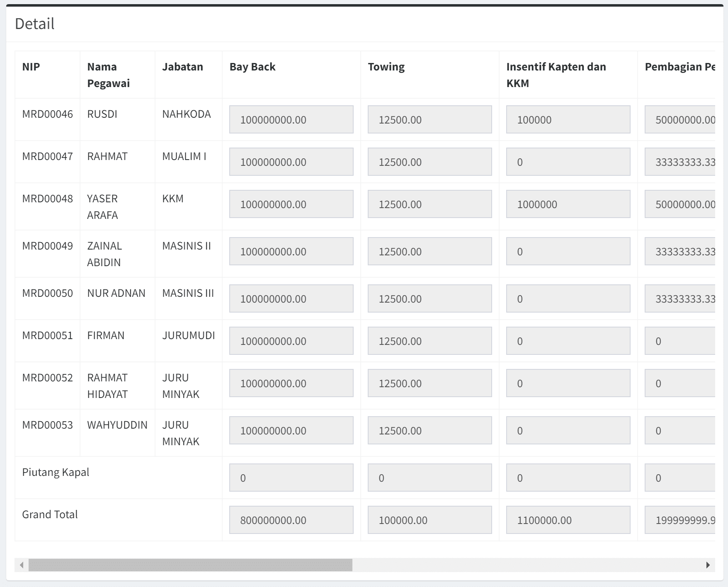Viewport: 728px width, 587px height.
Task: Click YASER ARAFA's Insentif field showing 1000000
Action: [568, 204]
